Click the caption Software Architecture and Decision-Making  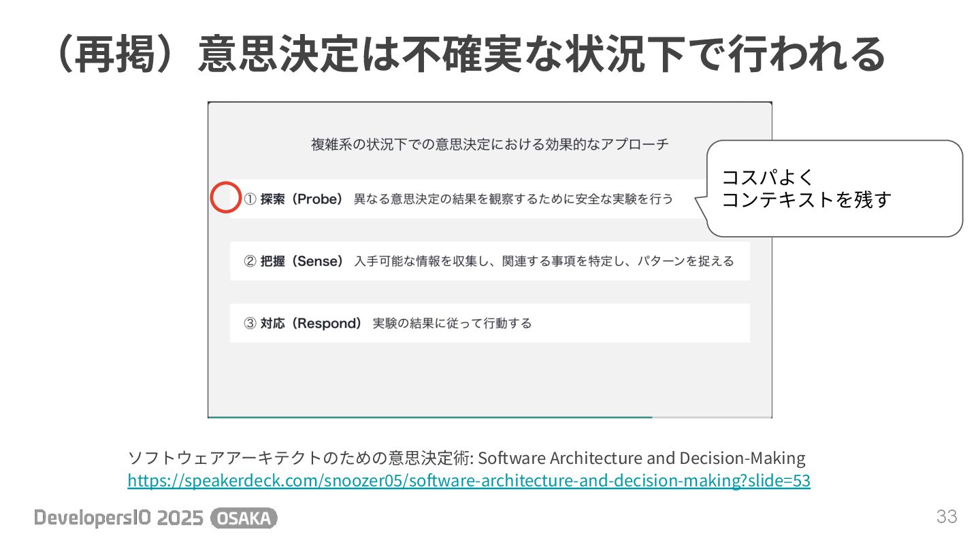(x=642, y=457)
